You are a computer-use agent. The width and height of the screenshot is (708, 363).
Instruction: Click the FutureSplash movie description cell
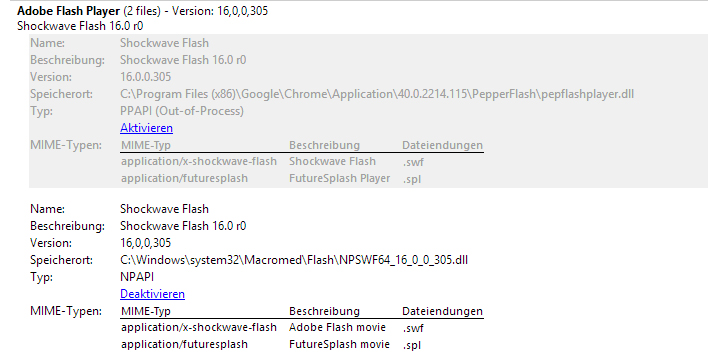coord(339,344)
